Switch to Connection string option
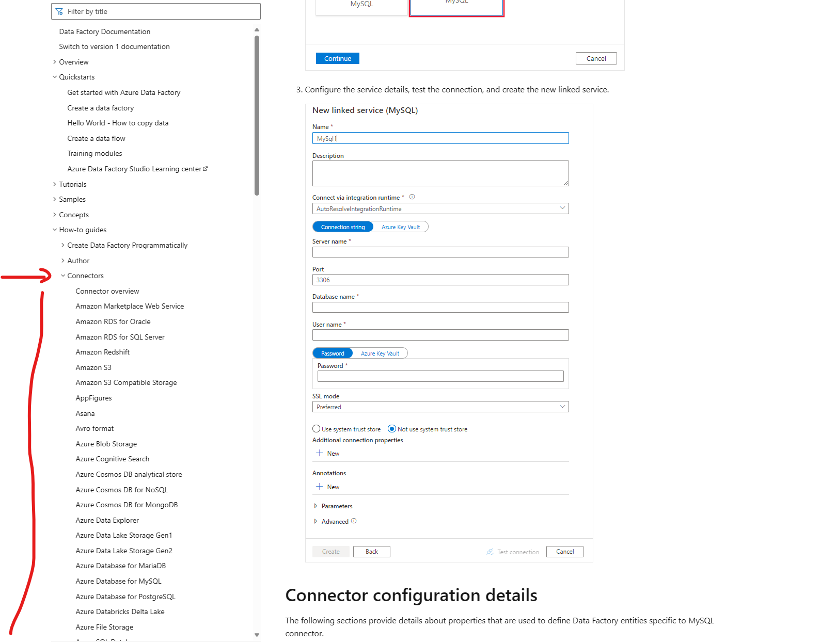 pos(343,227)
